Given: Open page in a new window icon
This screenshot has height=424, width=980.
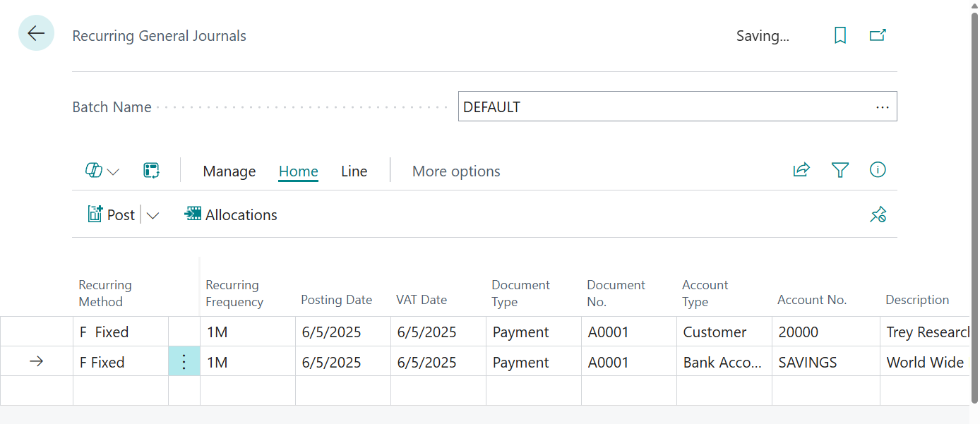Looking at the screenshot, I should [878, 34].
